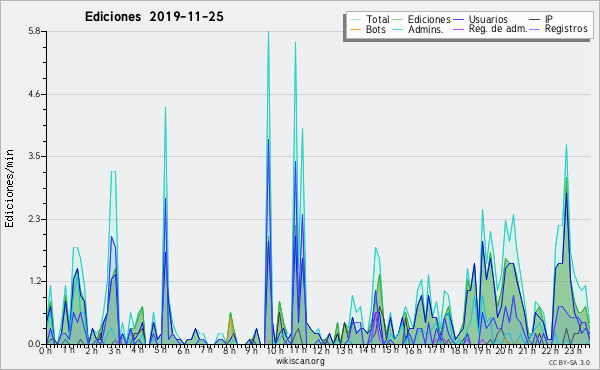The width and height of the screenshot is (600, 370).
Task: Click the chart title 'Ediciones 2019-11-25'
Action: click(154, 17)
